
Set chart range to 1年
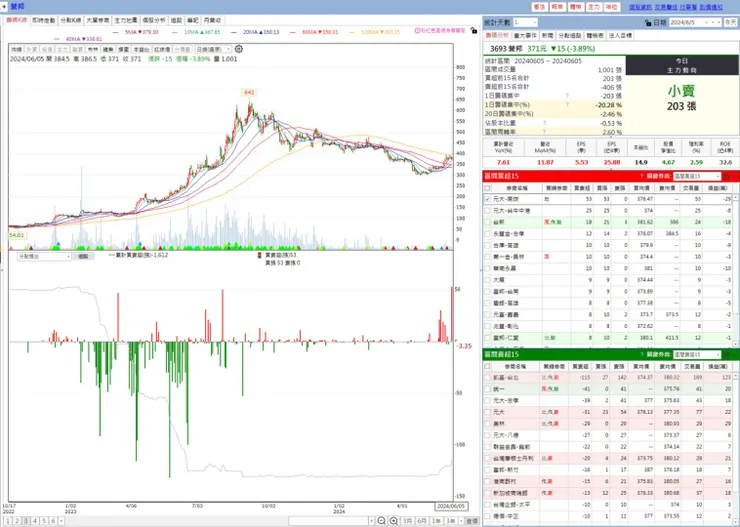tap(436, 521)
